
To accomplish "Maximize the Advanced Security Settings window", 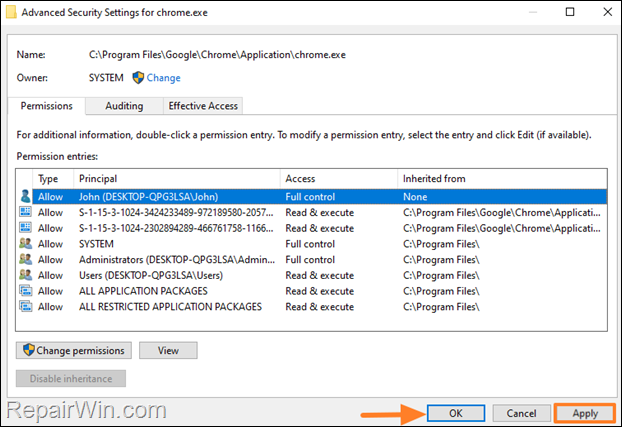I will [570, 12].
